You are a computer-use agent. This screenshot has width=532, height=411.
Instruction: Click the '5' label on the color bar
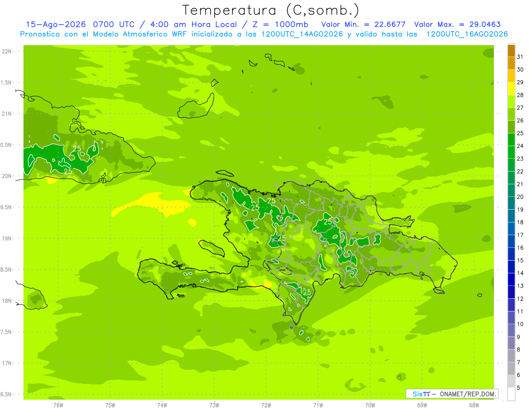pos(519,388)
